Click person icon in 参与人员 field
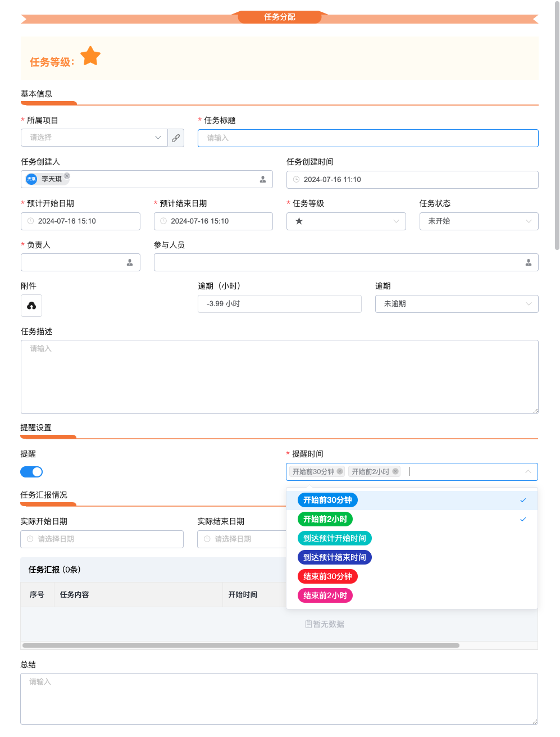560x737 pixels. [x=528, y=262]
